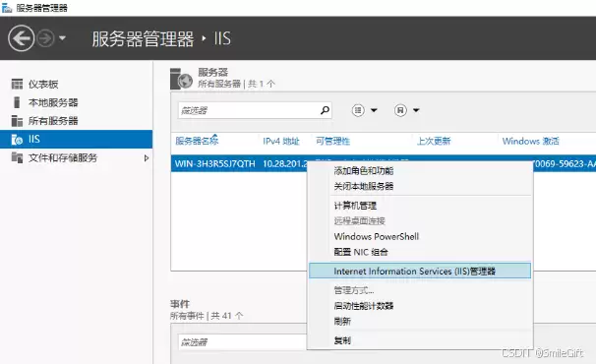Screen dimensions: 596x364
Task: Expand the 文件和存储服务 submenu arrow
Action: (147, 157)
